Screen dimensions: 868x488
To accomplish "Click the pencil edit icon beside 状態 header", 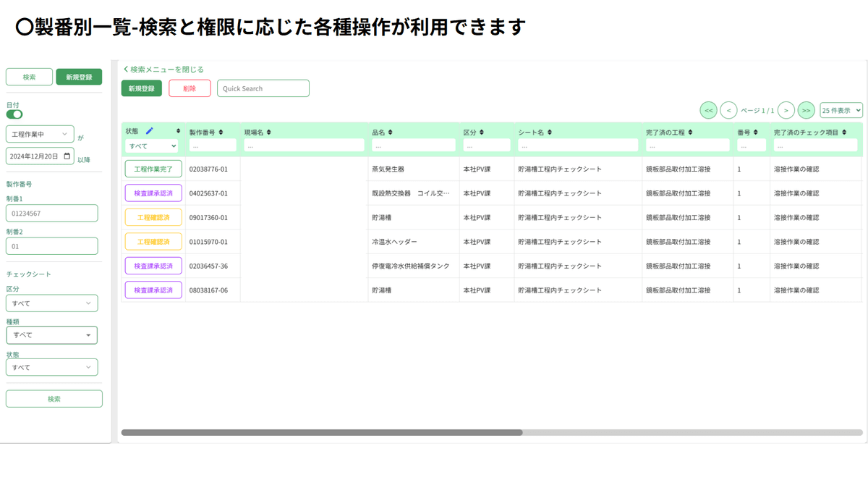I will [x=151, y=131].
